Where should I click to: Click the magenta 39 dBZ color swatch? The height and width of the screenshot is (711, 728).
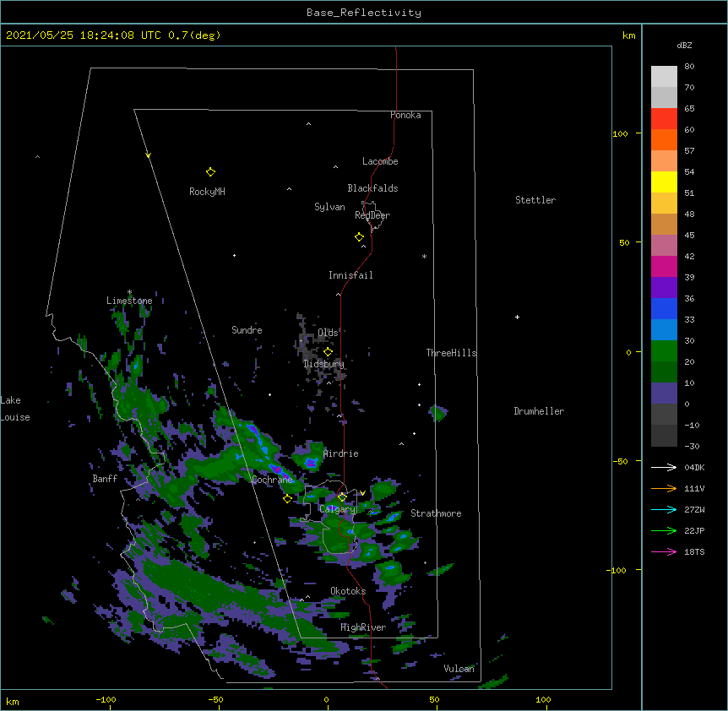[x=664, y=266]
